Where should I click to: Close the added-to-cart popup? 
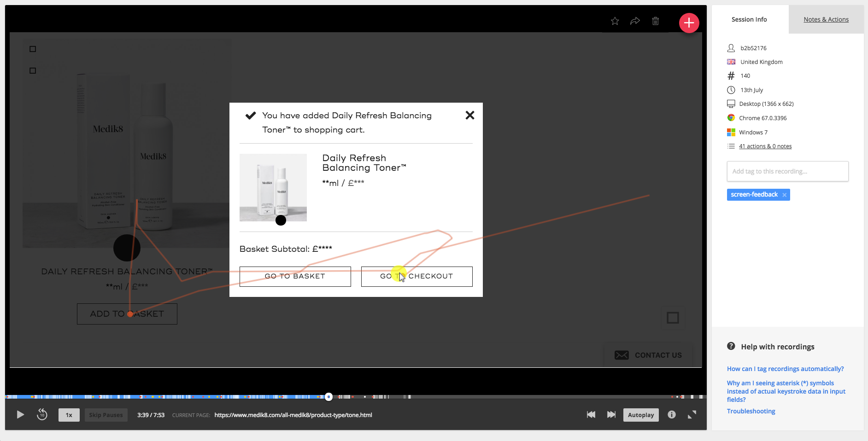point(470,115)
